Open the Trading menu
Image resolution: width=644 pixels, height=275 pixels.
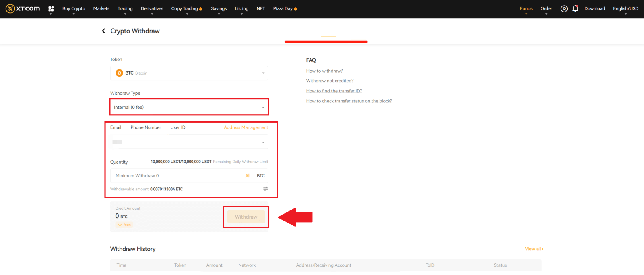point(125,8)
